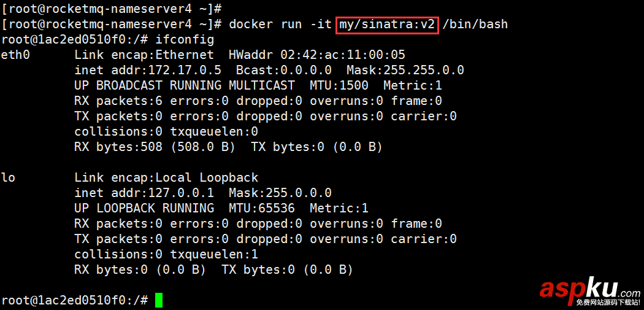Click the /bin/bash argument text

tap(475, 25)
